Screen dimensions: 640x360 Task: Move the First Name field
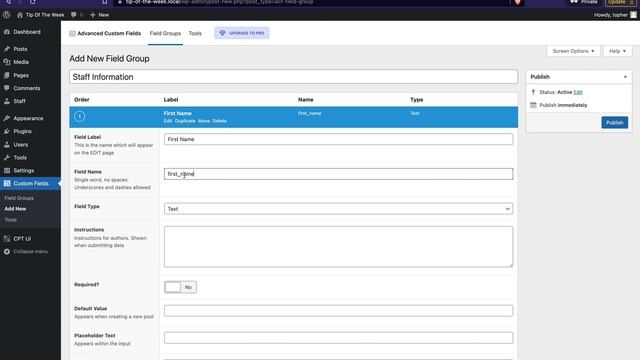coord(204,121)
